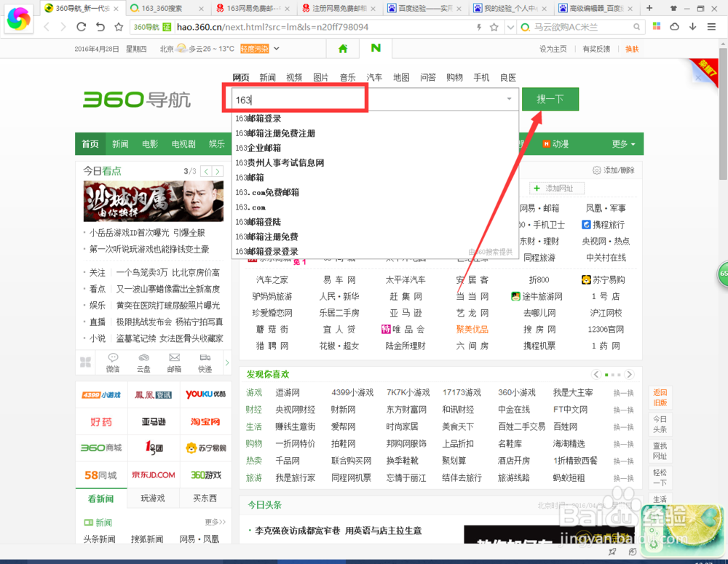
Task: Select suggestion 163邮箱登录
Action: (x=258, y=119)
